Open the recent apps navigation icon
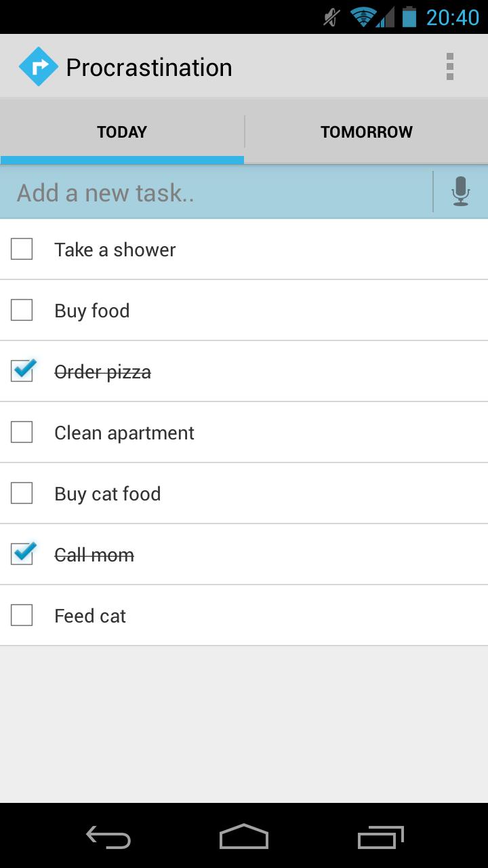 380,837
